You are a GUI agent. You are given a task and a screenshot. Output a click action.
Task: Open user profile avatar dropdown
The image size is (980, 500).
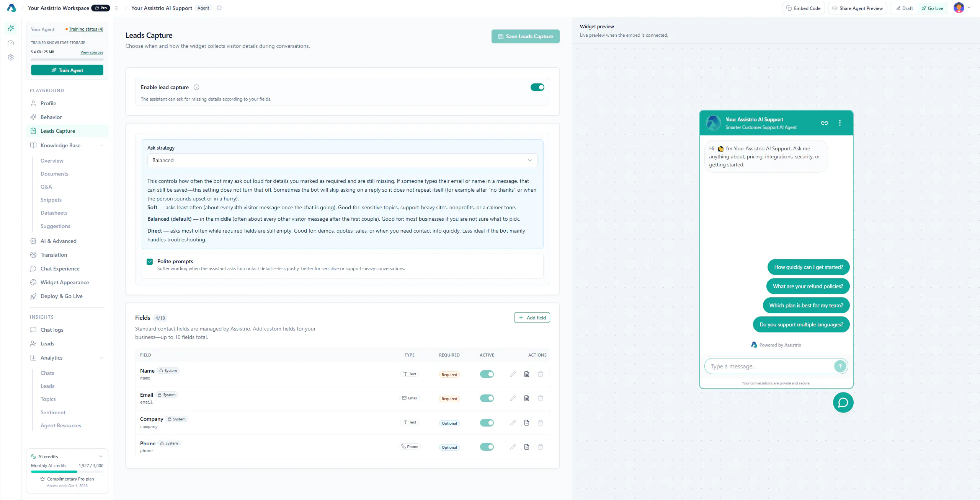[x=963, y=8]
